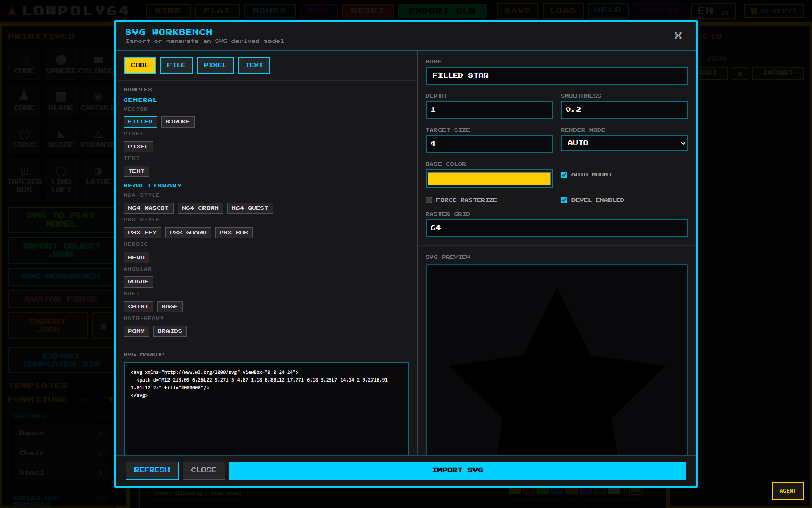Toggle the Bevel Enabled checkbox

point(564,200)
